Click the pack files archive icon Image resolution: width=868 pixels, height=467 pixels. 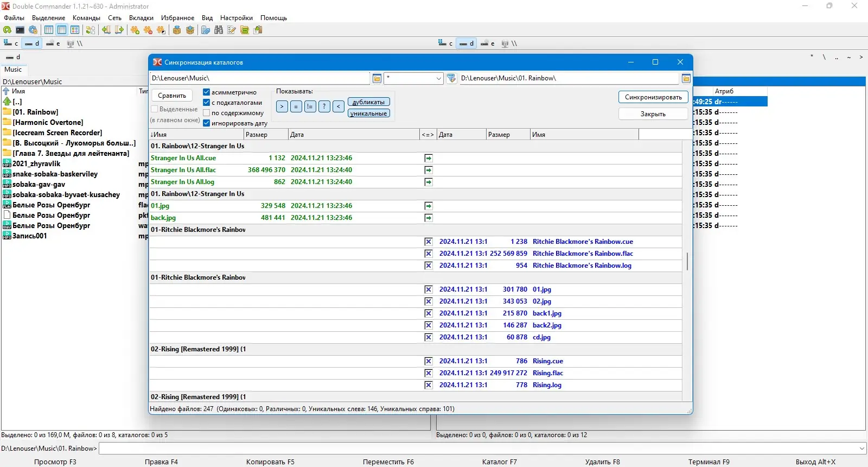pyautogui.click(x=177, y=30)
